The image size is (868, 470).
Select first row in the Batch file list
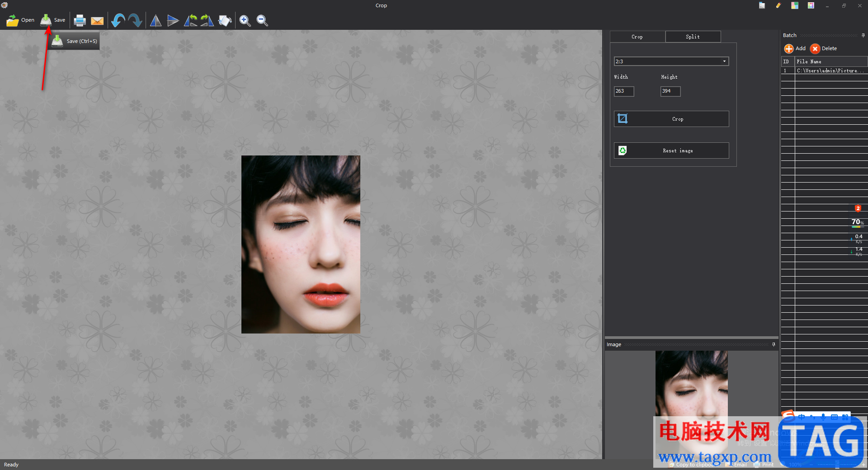coord(824,70)
